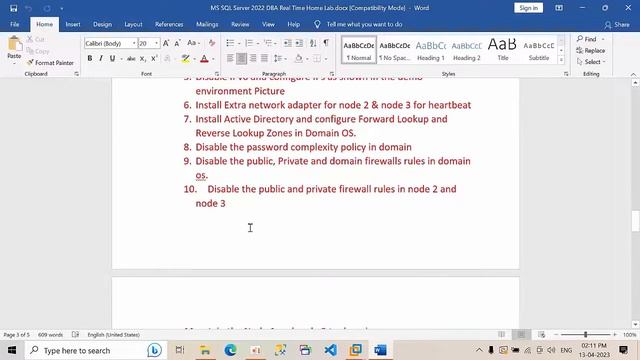Image resolution: width=640 pixels, height=360 pixels.
Task: Decrease font size with Shrink Font
Action: [x=178, y=43]
